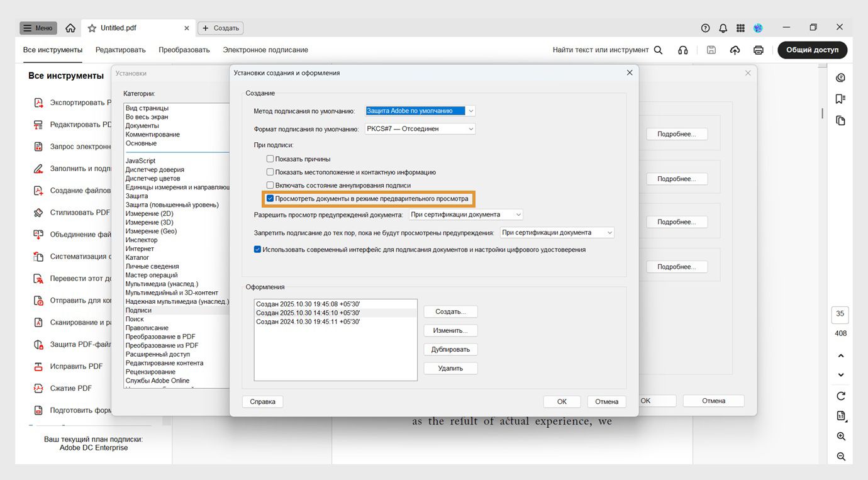Uncheck Просмотреть документы в режиме предварительного просмотра
Viewport: 868px width, 480px height.
point(270,198)
